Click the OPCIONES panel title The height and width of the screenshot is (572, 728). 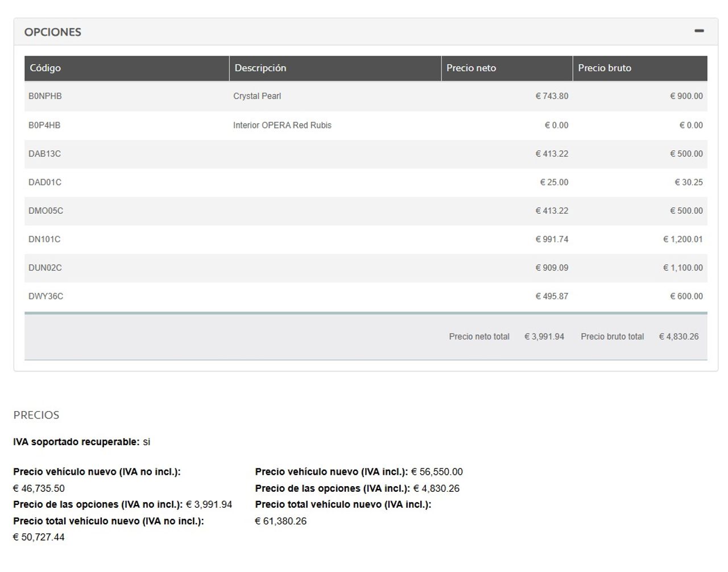(x=52, y=32)
